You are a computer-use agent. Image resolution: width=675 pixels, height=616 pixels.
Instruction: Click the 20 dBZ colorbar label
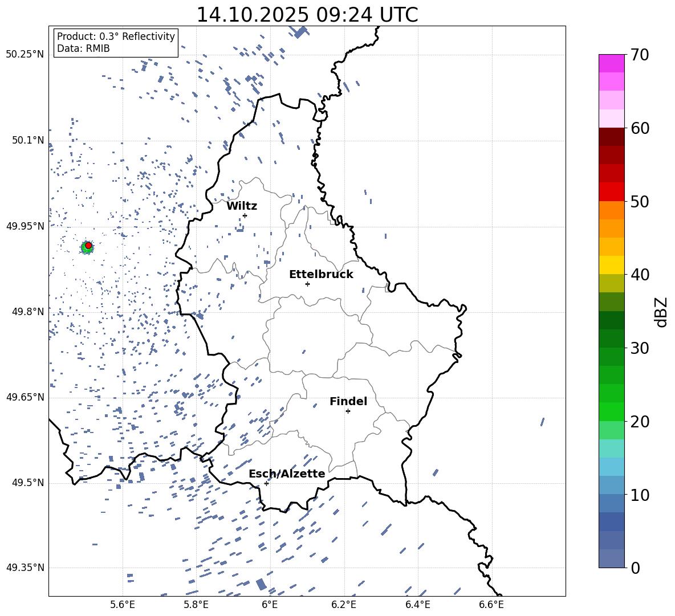point(640,422)
